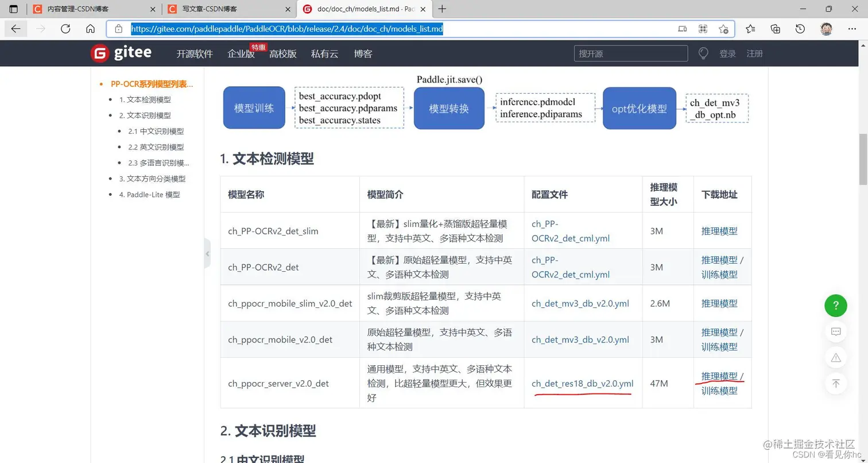This screenshot has width=868, height=463.
Task: Open the 博客 menu item
Action: point(363,53)
